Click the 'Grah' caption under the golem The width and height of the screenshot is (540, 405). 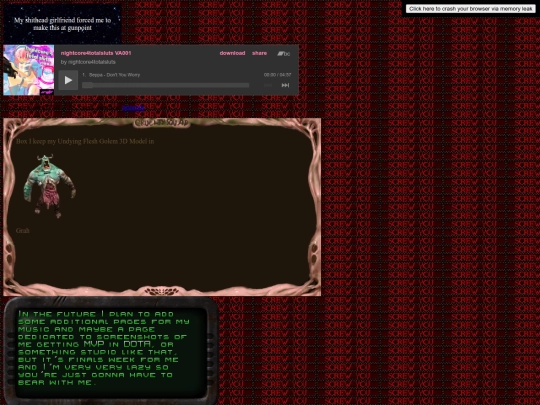click(x=23, y=230)
